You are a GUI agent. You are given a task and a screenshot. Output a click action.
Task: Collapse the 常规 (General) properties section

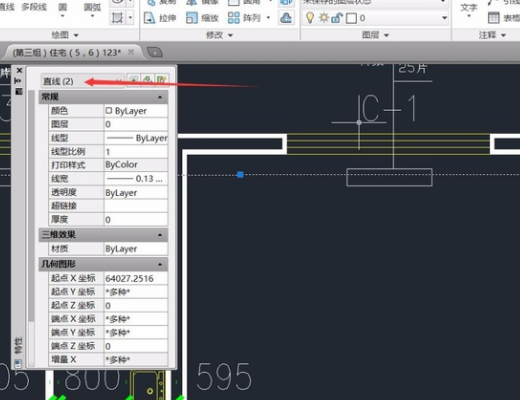click(160, 97)
